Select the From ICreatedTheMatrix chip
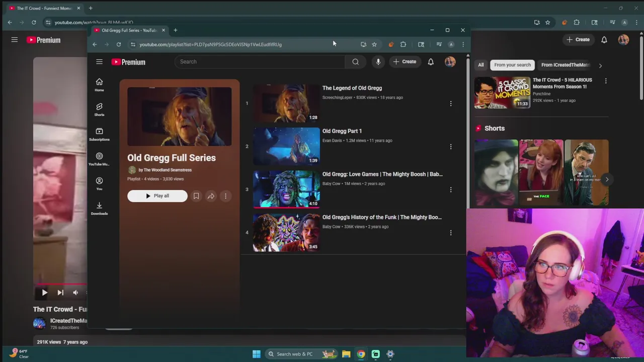This screenshot has height=362, width=644. pos(565,65)
